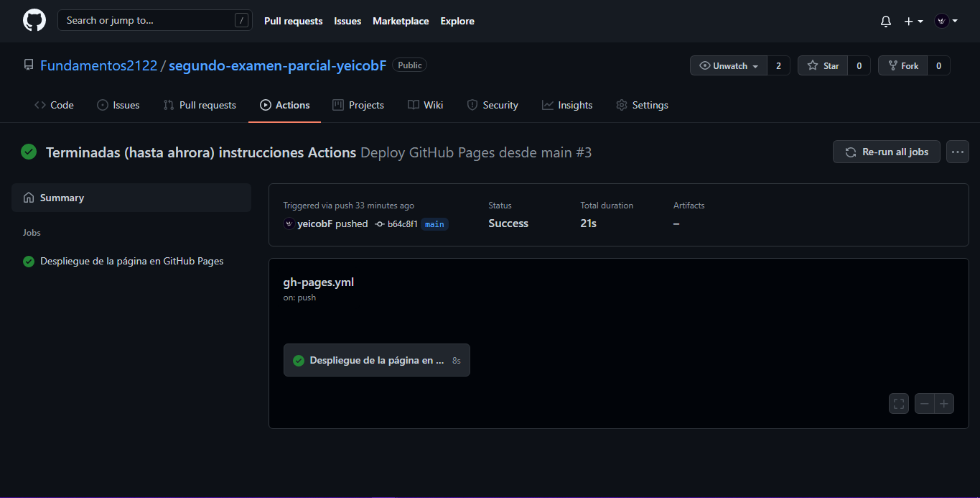Open the user avatar menu
This screenshot has width=980, height=498.
click(946, 22)
